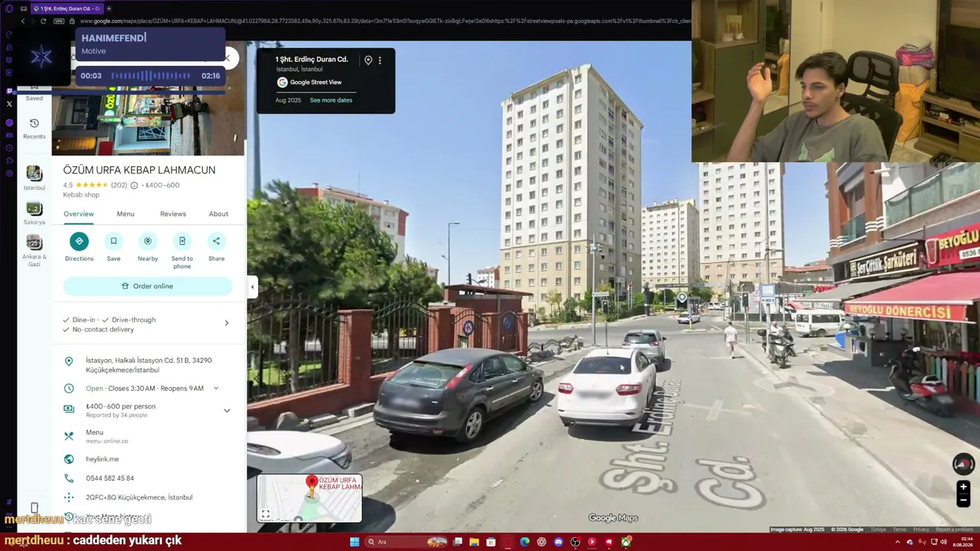The image size is (980, 551).
Task: Click the browser address bar URL
Action: (x=385, y=21)
